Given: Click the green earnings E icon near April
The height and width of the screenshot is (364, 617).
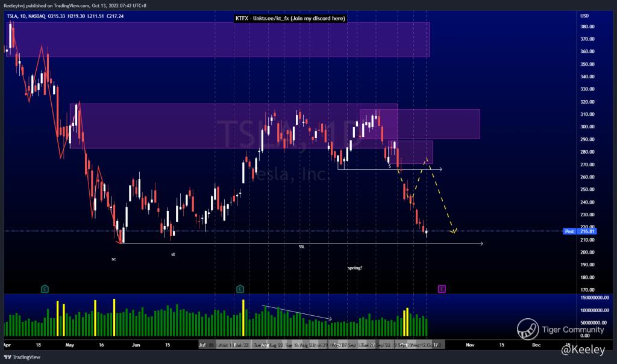Looking at the screenshot, I should (45, 289).
